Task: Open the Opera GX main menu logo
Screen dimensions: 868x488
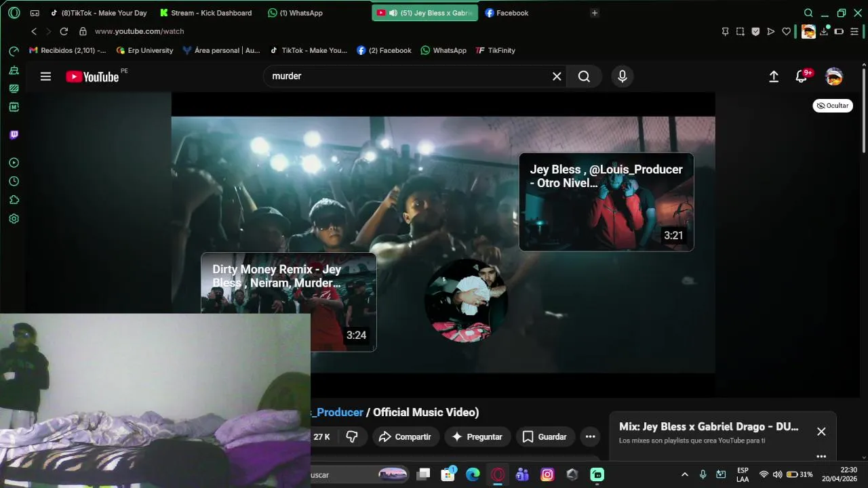Action: (x=14, y=13)
